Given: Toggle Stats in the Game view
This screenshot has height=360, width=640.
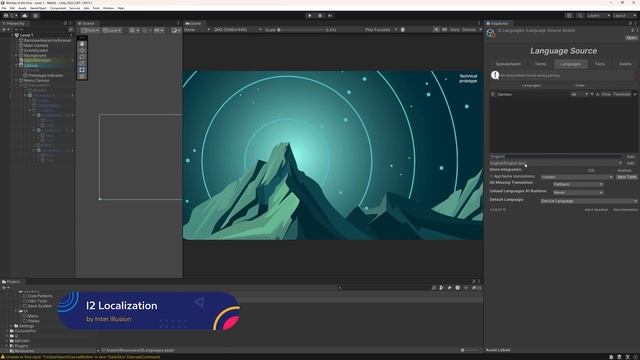Looking at the screenshot, I should [455, 30].
